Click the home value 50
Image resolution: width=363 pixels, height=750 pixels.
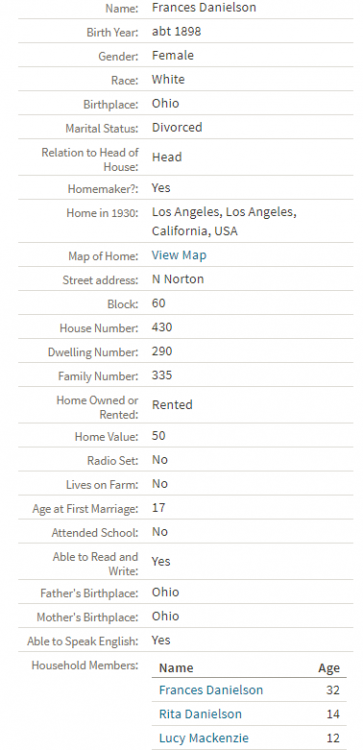tap(159, 436)
